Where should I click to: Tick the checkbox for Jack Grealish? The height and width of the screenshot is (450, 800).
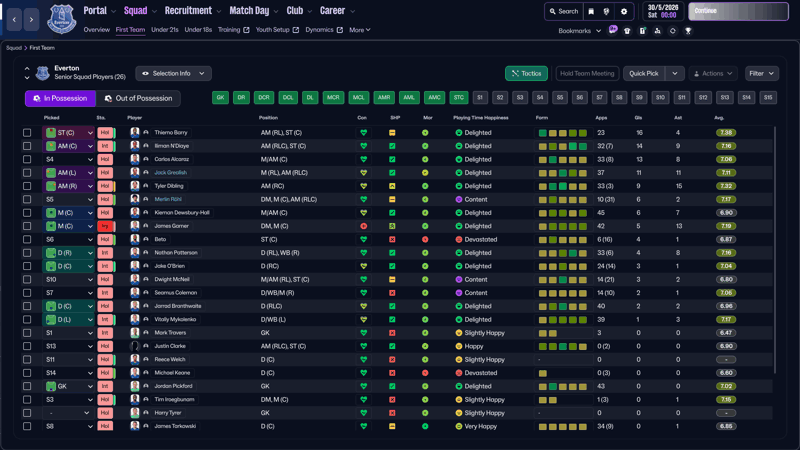pos(27,172)
